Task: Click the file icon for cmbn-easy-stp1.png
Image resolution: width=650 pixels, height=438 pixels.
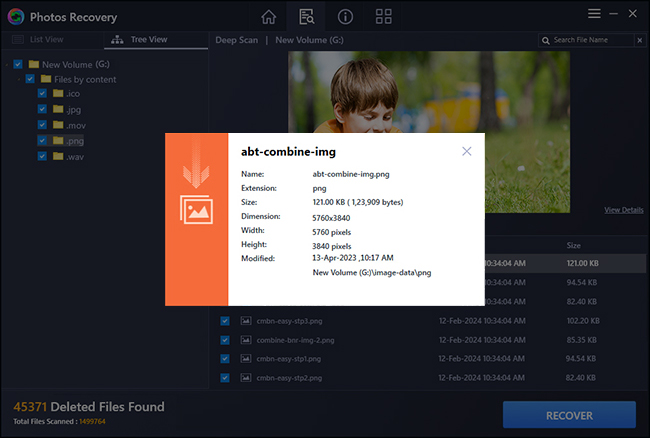Action: pos(246,358)
